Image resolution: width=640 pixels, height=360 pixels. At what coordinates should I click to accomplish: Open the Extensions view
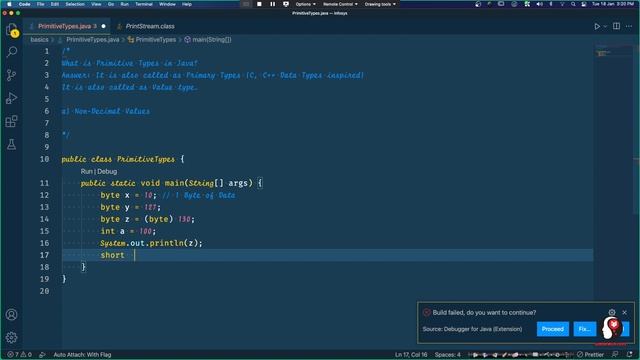click(x=12, y=121)
